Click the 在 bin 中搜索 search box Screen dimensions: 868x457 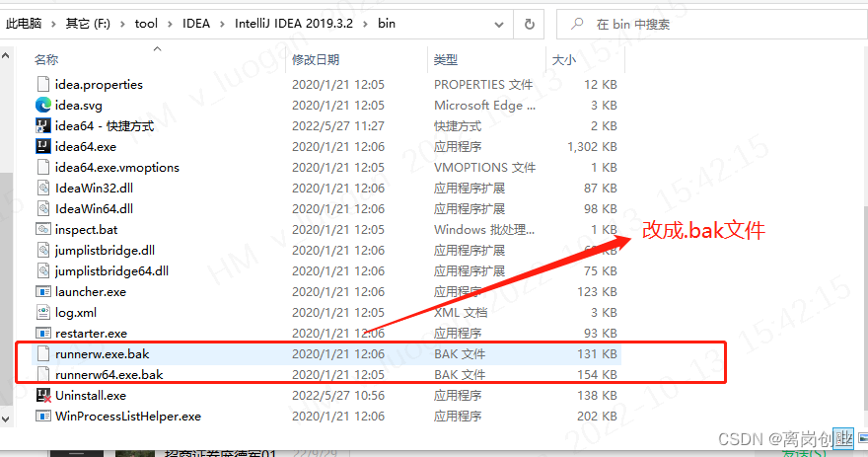click(711, 24)
